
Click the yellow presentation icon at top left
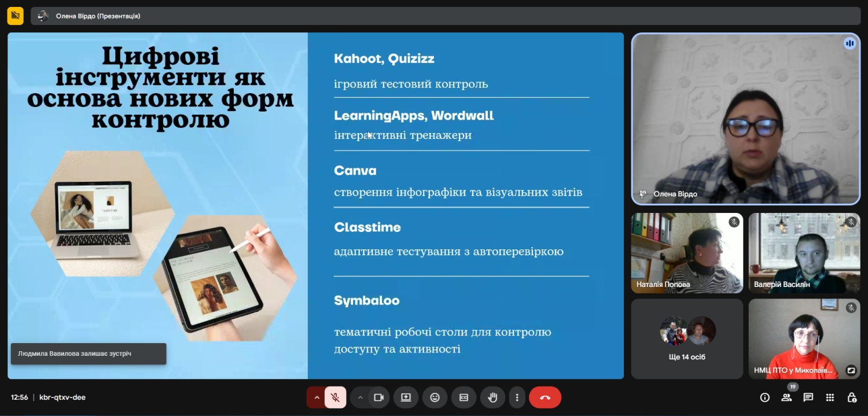16,16
